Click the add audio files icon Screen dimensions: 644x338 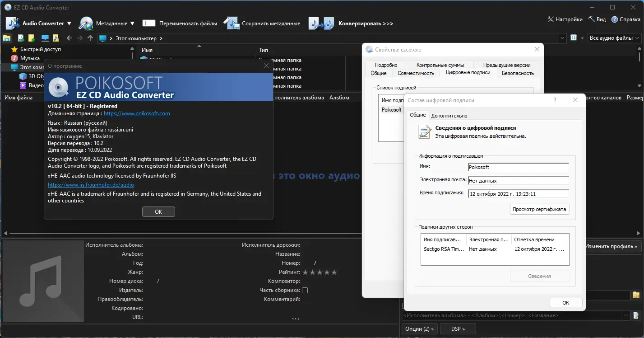[x=21, y=38]
